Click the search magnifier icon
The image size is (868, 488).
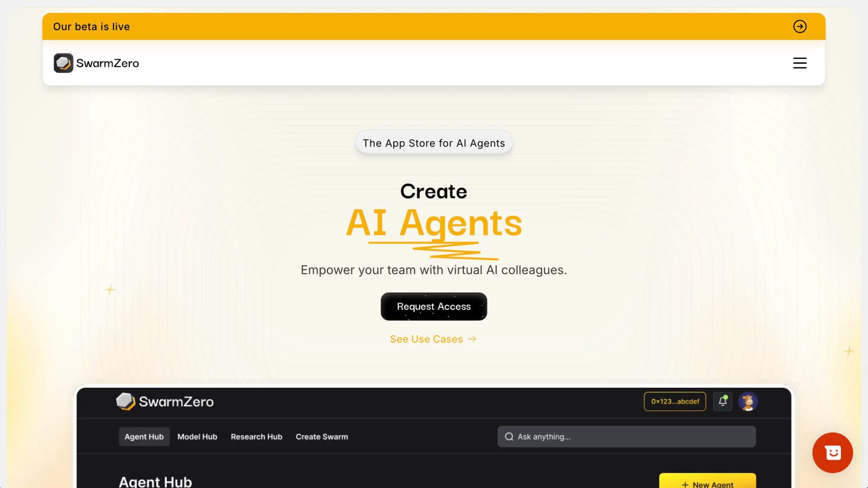[x=509, y=437]
